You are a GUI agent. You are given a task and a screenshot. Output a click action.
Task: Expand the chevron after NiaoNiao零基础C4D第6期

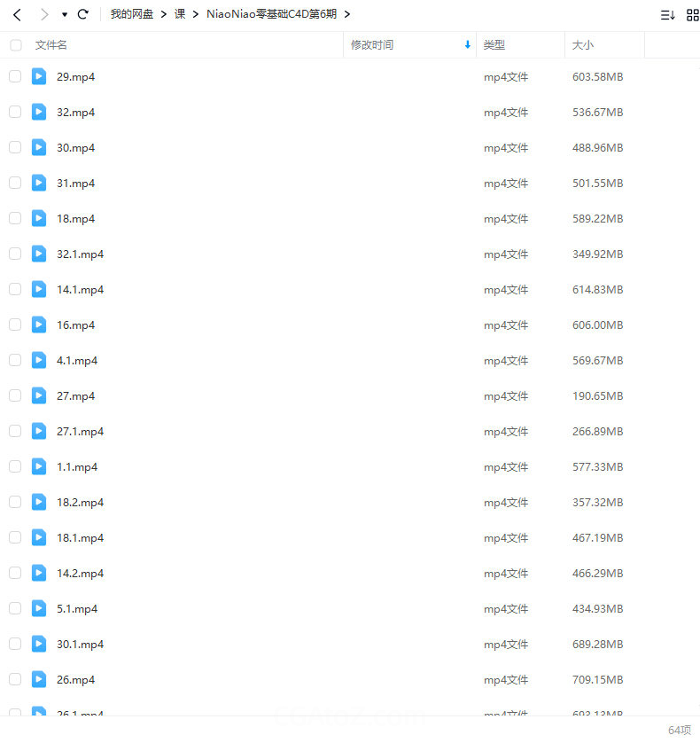[x=346, y=14]
